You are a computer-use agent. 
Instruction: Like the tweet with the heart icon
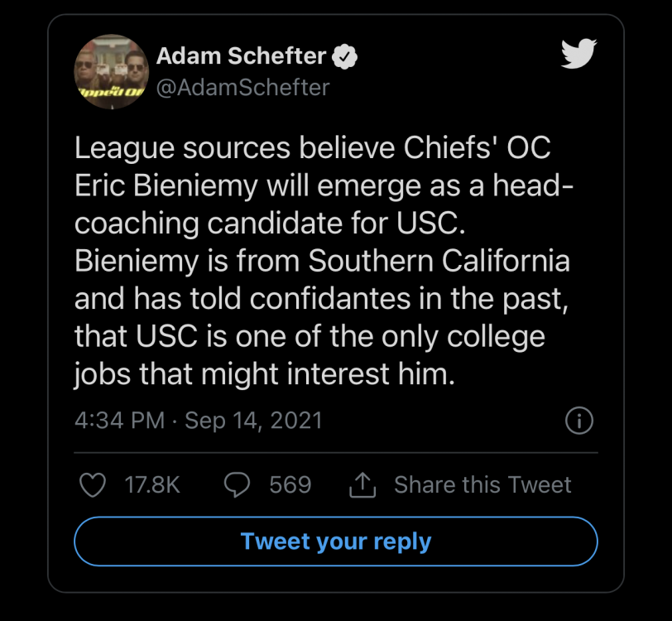93,485
